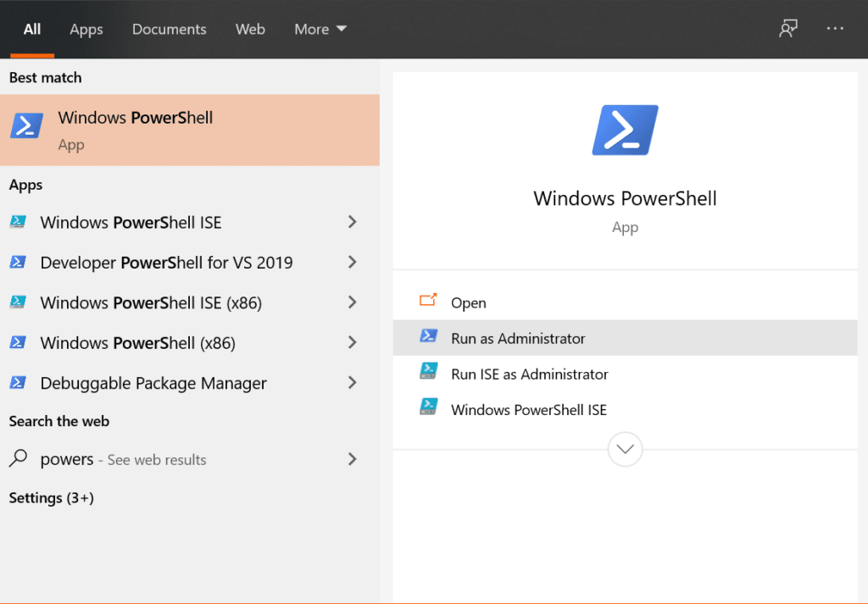Click the Apps section heading in results
This screenshot has height=604, width=868.
click(26, 185)
